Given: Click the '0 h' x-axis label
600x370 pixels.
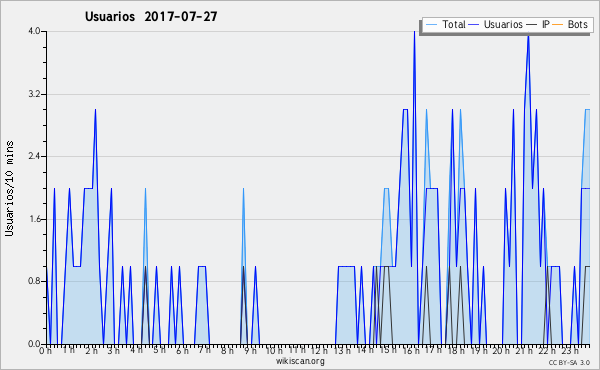Looking at the screenshot, I should click(45, 351).
